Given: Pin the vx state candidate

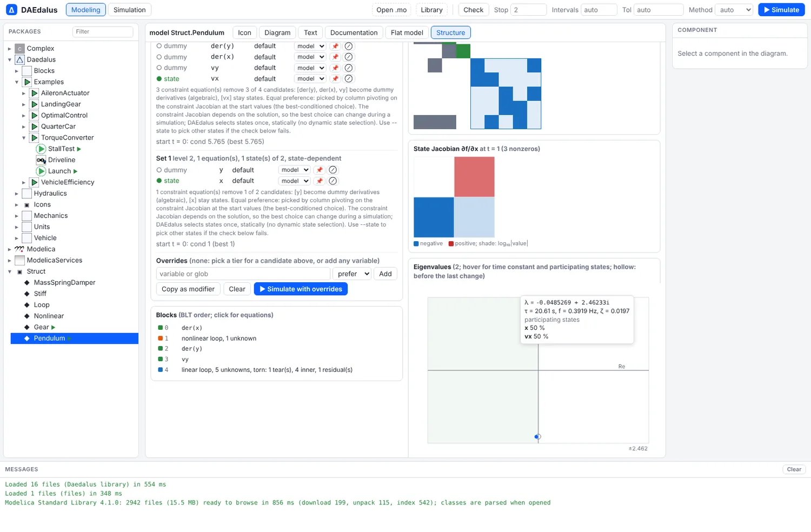Looking at the screenshot, I should tap(335, 78).
